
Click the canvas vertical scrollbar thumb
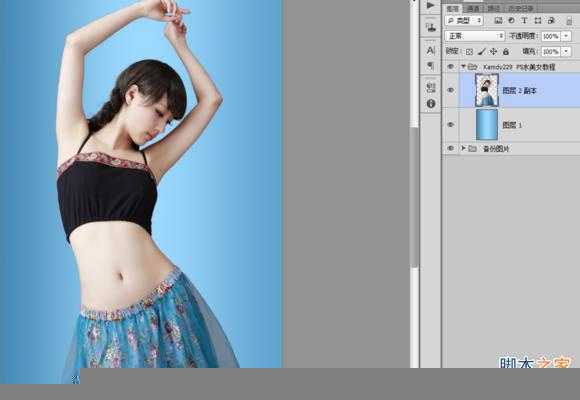point(415,197)
